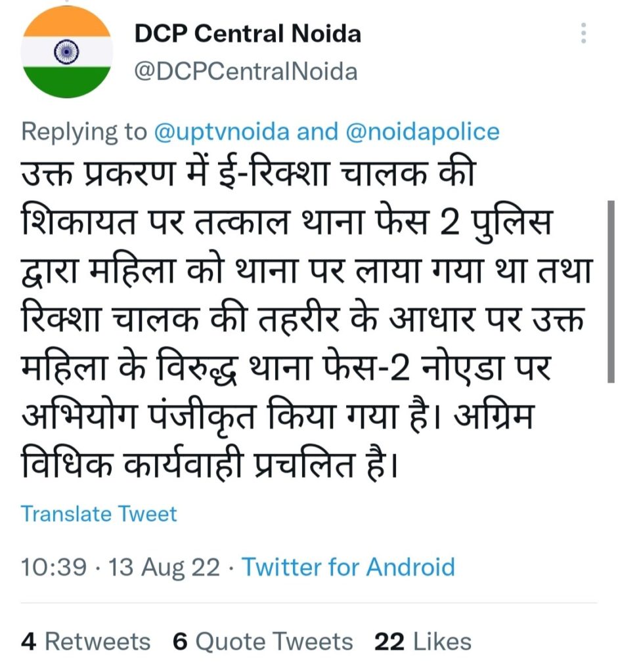Tap the Indian flag profile avatar
618x672 pixels.
click(66, 51)
